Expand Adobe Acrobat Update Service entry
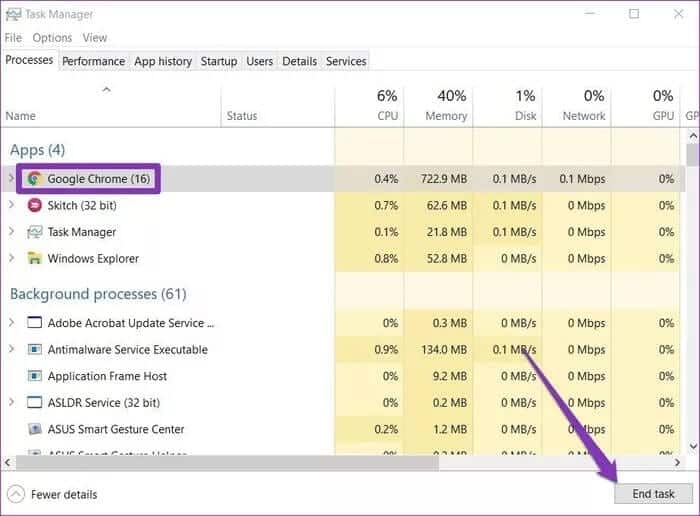Viewport: 700px width, 516px height. (11, 322)
